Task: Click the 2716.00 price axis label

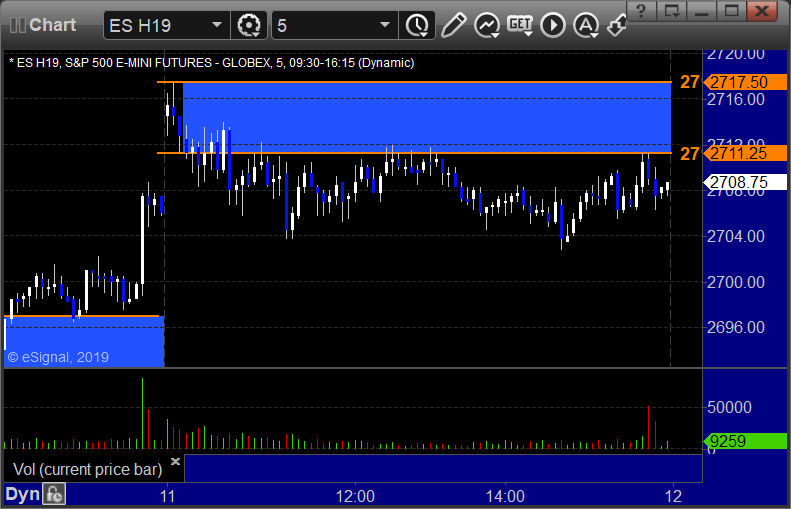Action: (736, 100)
